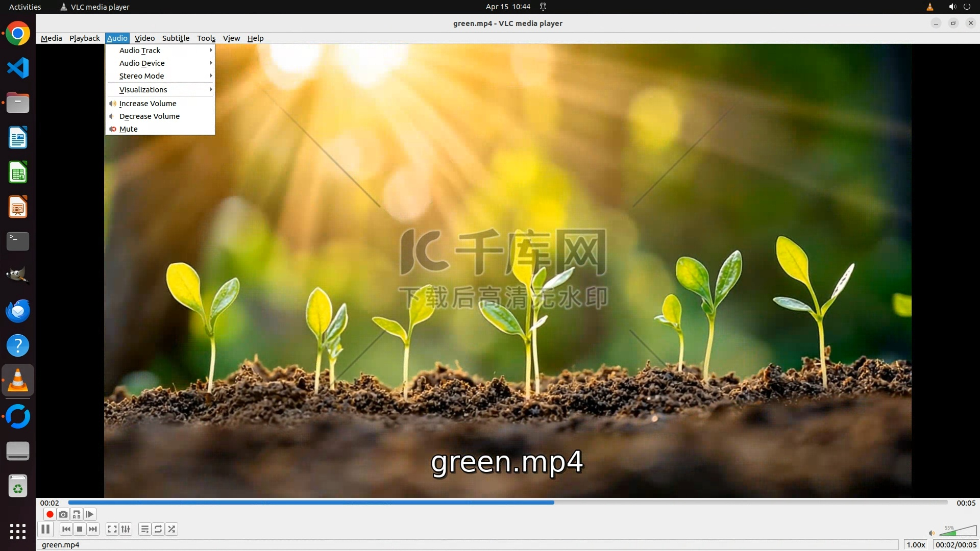The width and height of the screenshot is (980, 551).
Task: Click the red Record button
Action: (50, 514)
